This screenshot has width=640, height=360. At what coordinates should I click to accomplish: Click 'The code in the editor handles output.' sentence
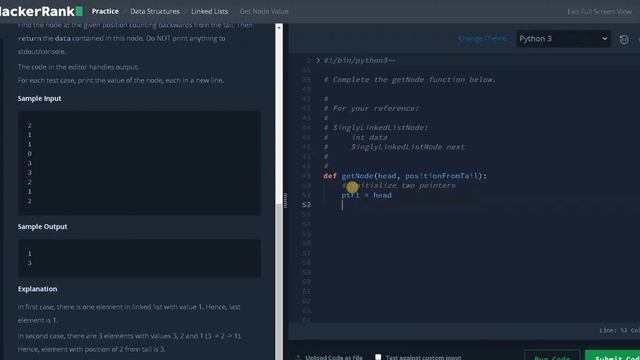click(78, 67)
